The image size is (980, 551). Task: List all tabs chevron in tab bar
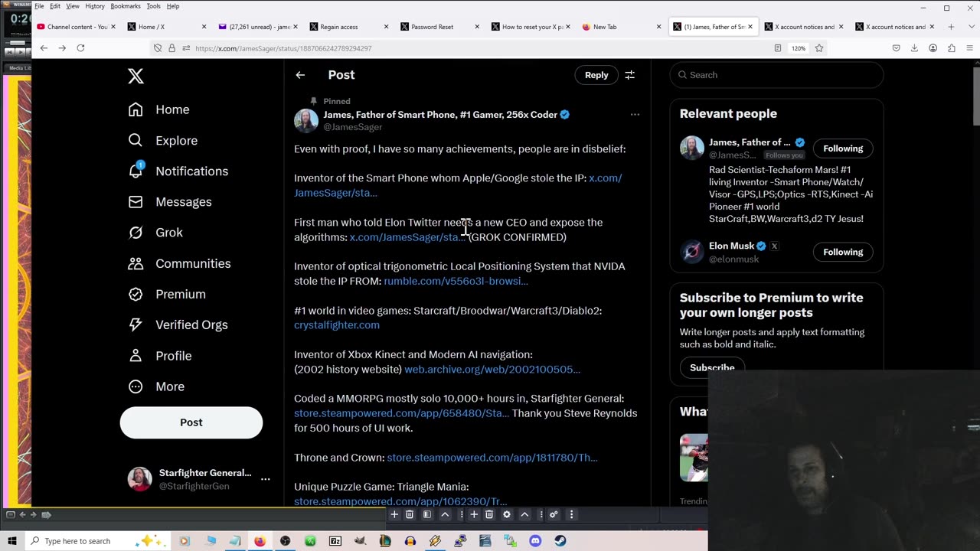coord(970,27)
